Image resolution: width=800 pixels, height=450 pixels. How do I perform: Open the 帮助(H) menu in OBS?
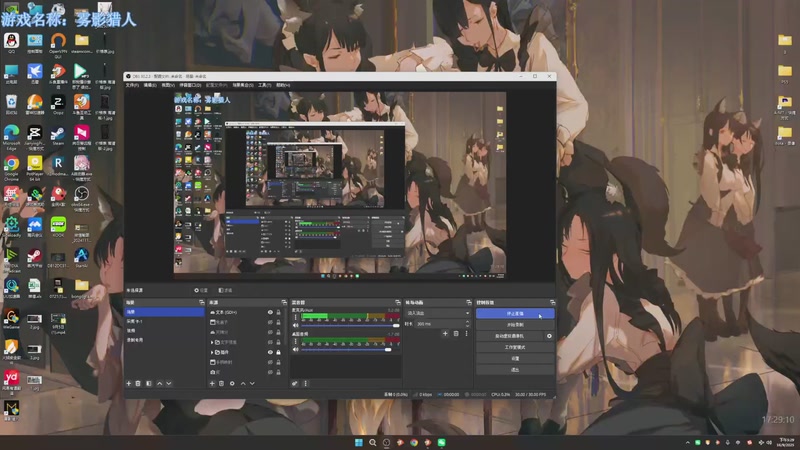click(x=283, y=85)
